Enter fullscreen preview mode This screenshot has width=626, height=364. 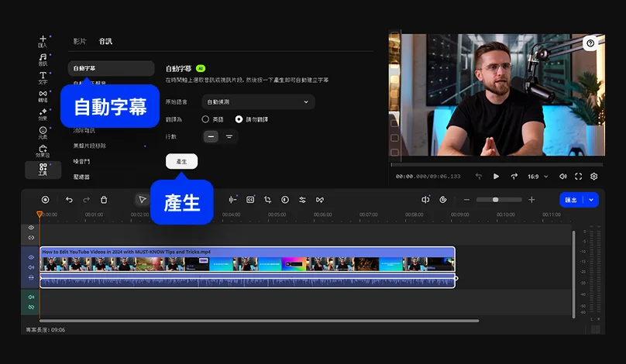(x=578, y=176)
